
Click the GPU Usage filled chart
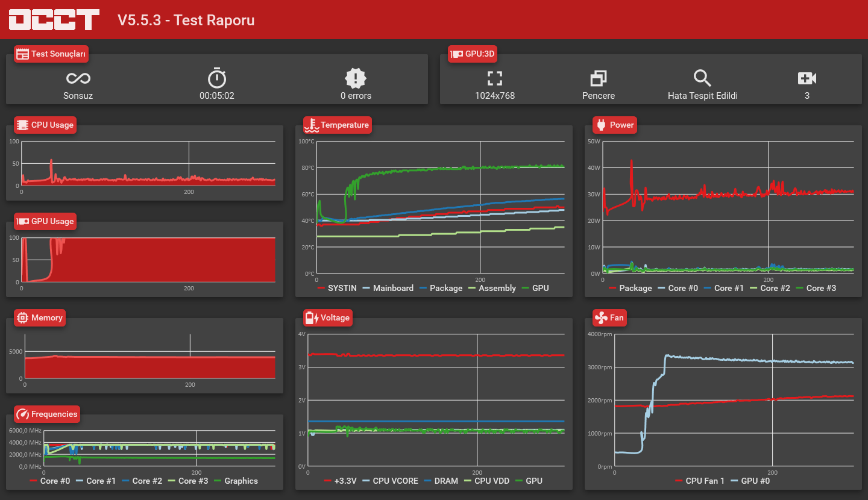[x=148, y=260]
